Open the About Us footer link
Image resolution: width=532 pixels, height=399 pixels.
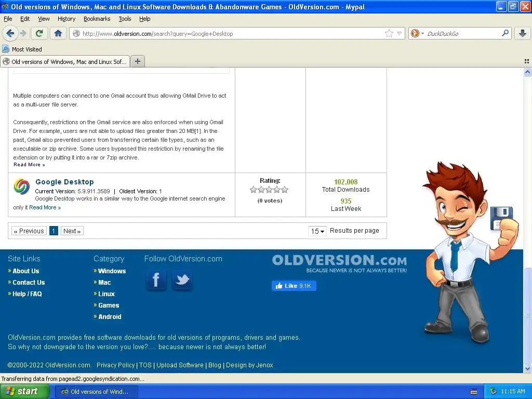[26, 271]
